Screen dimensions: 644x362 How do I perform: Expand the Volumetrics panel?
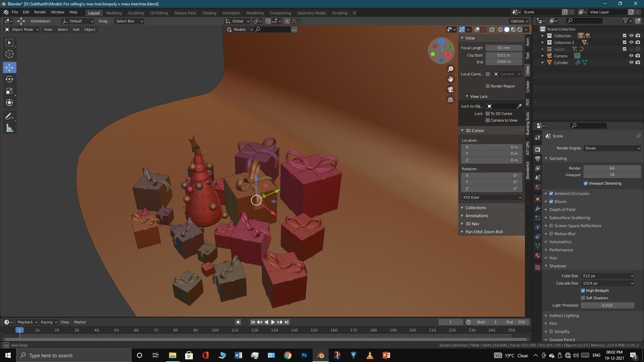(560, 242)
